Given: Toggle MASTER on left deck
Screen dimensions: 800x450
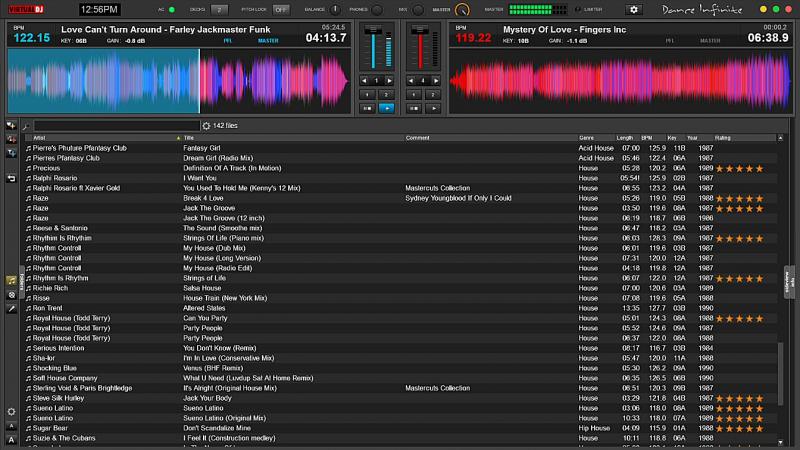Looking at the screenshot, I should [268, 41].
